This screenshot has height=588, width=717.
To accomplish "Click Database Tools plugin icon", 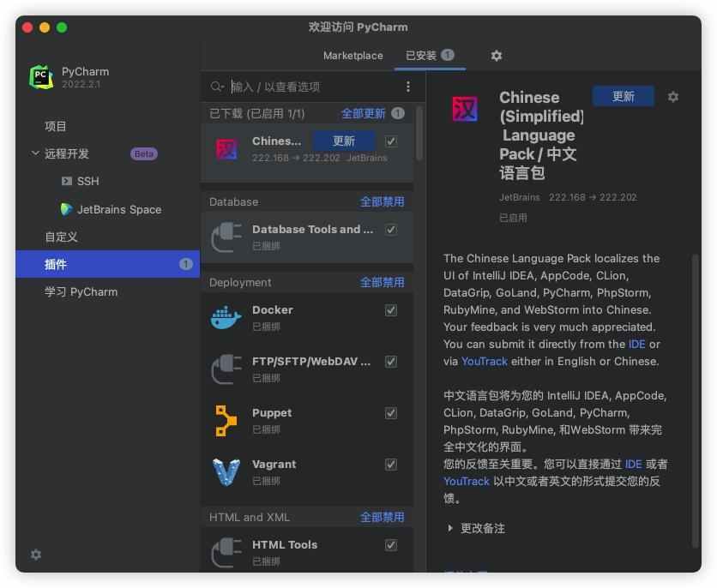I will coord(226,237).
